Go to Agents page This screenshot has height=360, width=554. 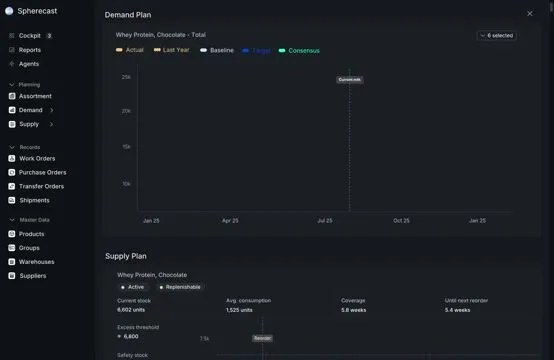[x=29, y=64]
